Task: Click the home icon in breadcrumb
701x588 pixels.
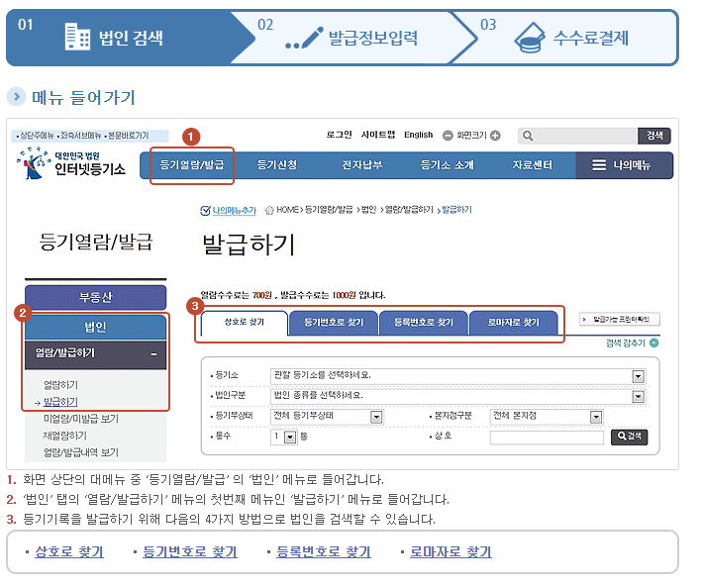Action: click(x=269, y=210)
